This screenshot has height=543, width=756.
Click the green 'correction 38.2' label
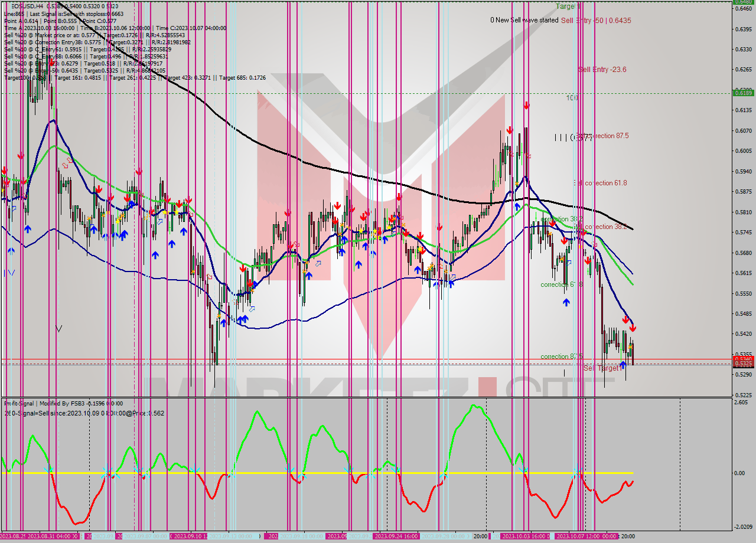[562, 219]
